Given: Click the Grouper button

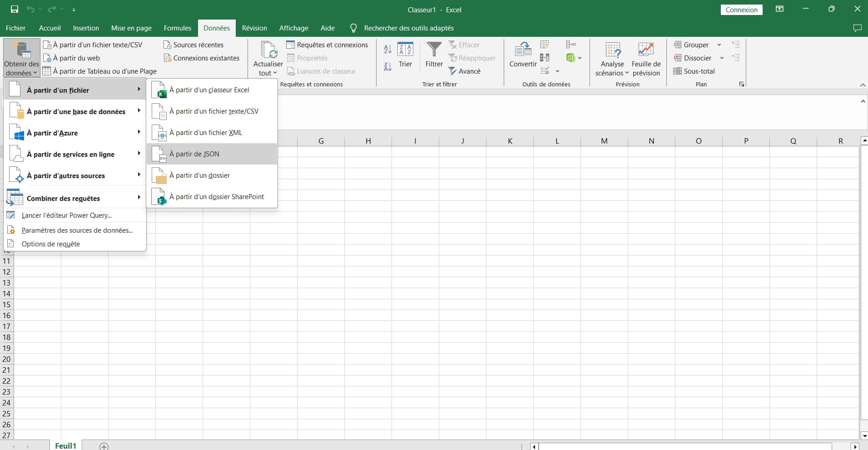Looking at the screenshot, I should click(691, 45).
